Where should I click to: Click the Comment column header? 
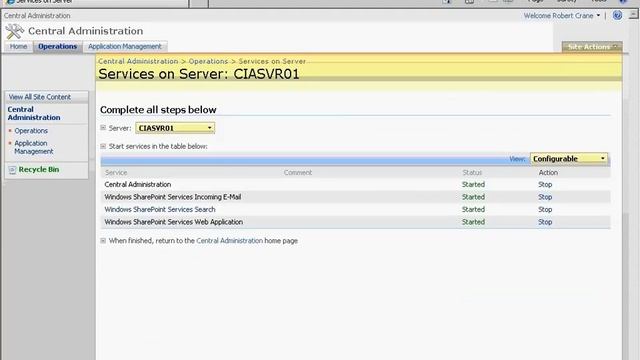(298, 173)
